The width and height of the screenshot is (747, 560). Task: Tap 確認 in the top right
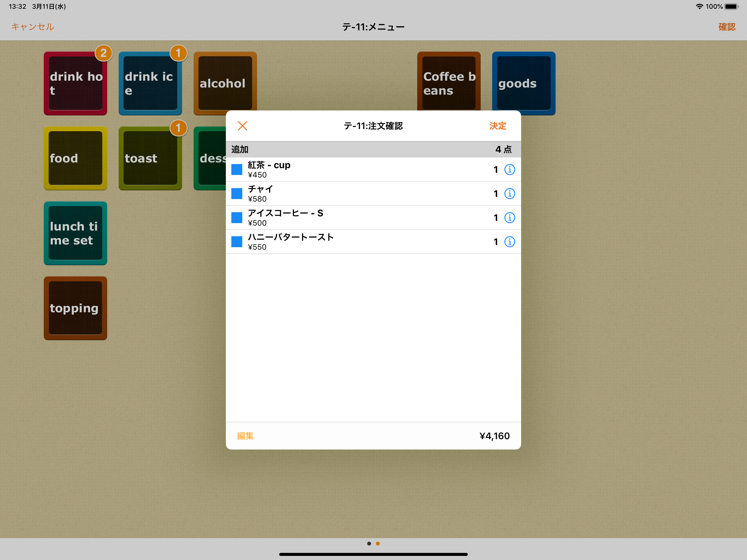point(727,27)
